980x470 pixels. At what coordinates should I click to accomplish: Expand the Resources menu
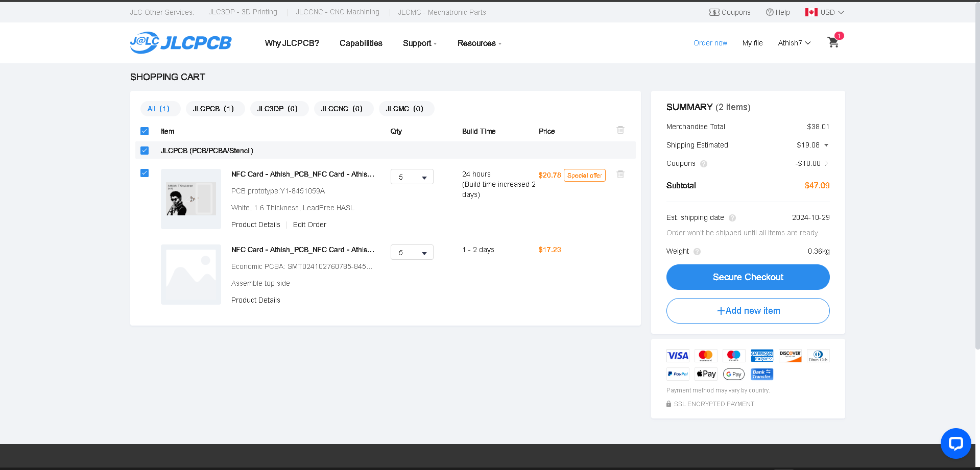coord(479,43)
